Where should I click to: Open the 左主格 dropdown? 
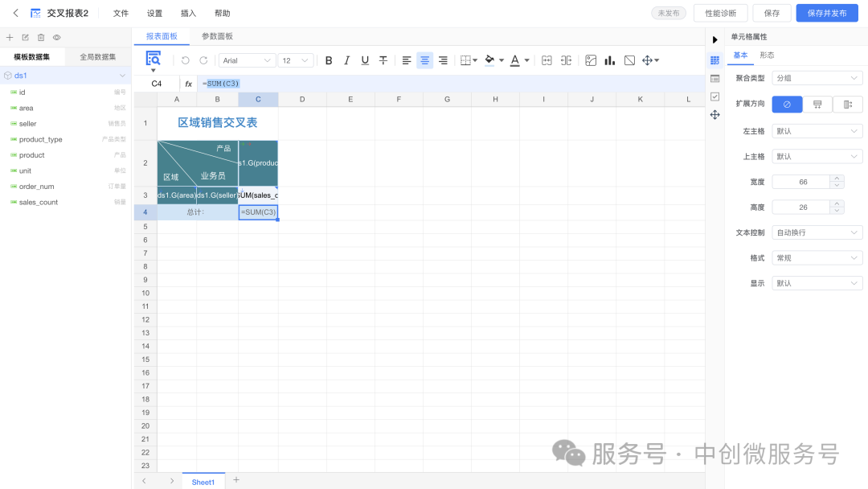817,131
